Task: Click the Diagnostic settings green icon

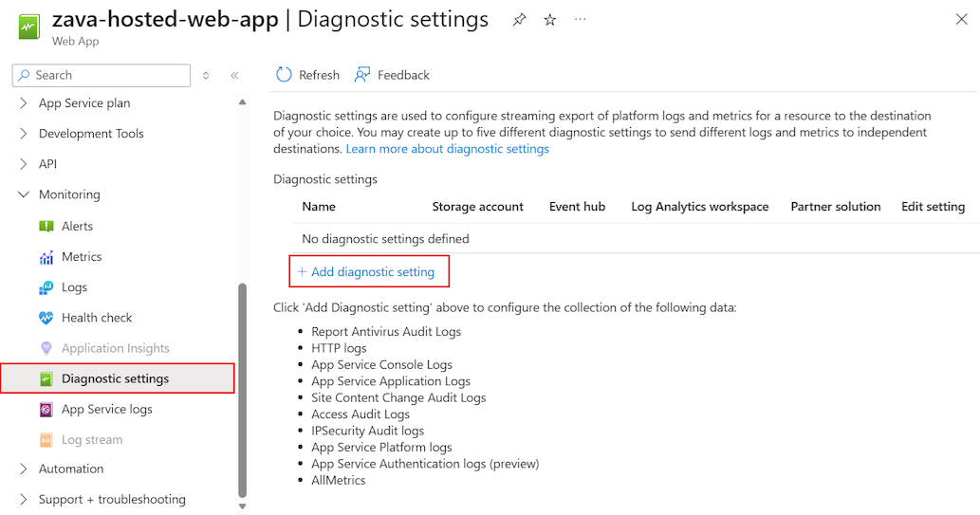Action: [46, 378]
